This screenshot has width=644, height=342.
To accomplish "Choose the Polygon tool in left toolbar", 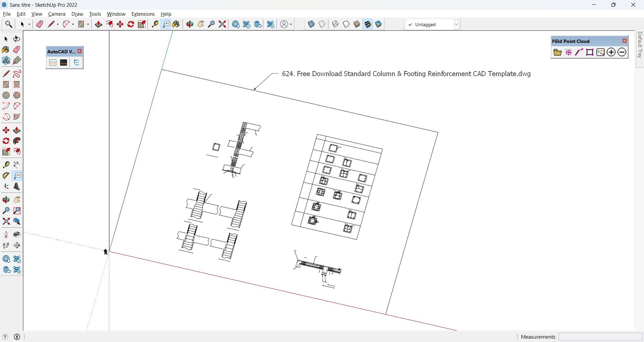I will tap(17, 95).
